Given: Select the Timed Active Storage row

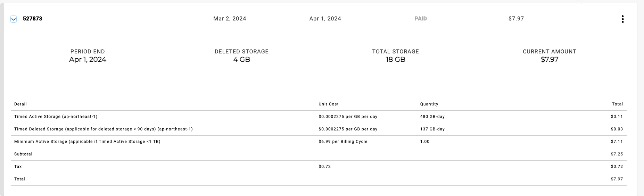Looking at the screenshot, I should (x=56, y=117).
